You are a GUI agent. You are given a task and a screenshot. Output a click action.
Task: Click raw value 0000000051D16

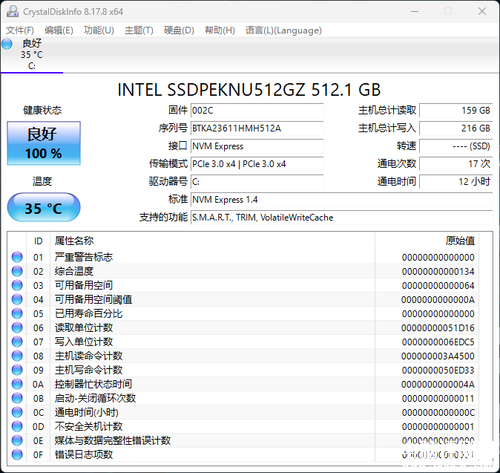[x=438, y=328]
